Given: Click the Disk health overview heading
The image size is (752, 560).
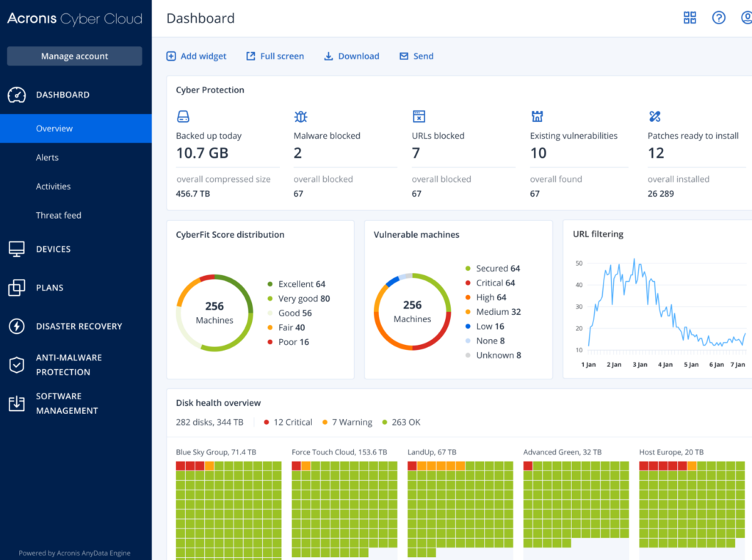Looking at the screenshot, I should [x=218, y=403].
